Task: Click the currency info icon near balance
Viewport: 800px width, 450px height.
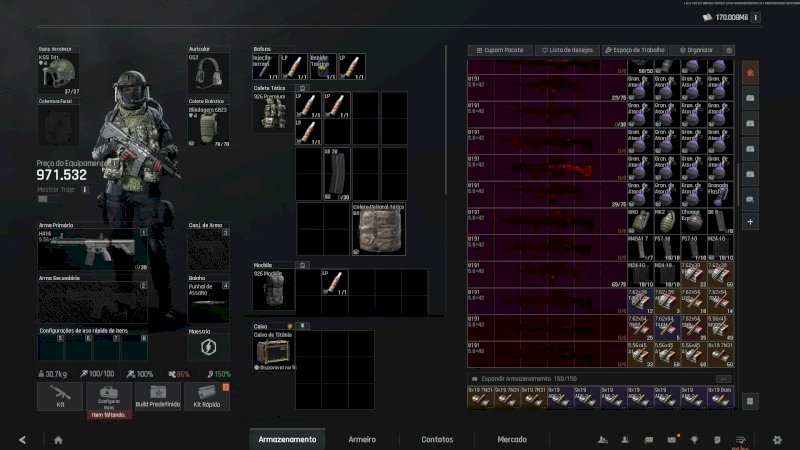Action: [756, 17]
